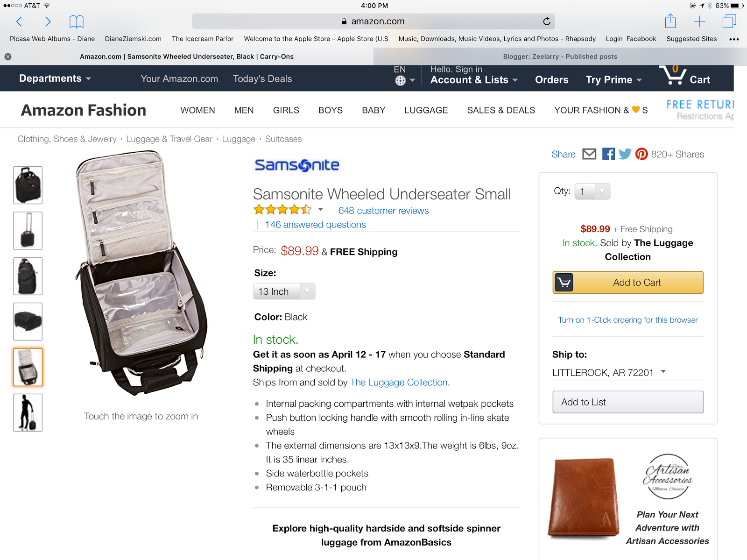The image size is (747, 560).
Task: Expand the Qty dropdown
Action: click(592, 191)
